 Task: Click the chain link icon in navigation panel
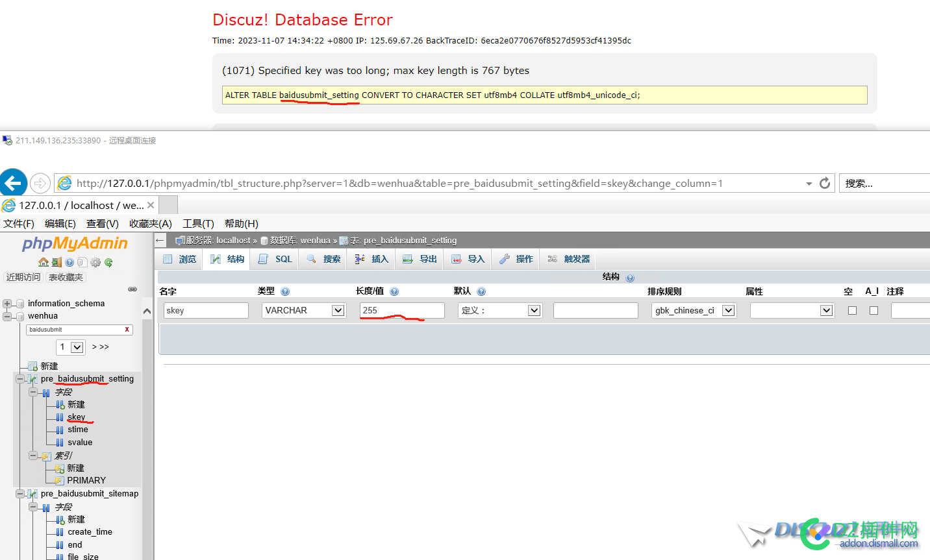132,289
